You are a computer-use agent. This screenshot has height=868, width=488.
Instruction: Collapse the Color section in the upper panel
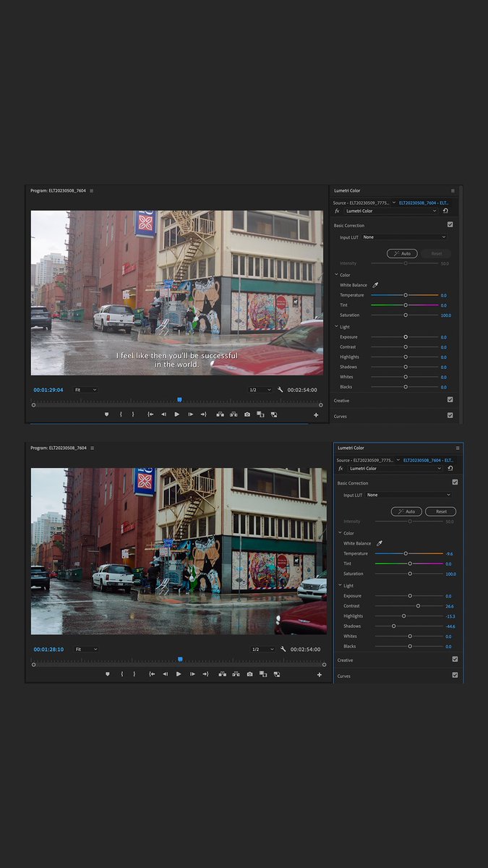coord(337,275)
